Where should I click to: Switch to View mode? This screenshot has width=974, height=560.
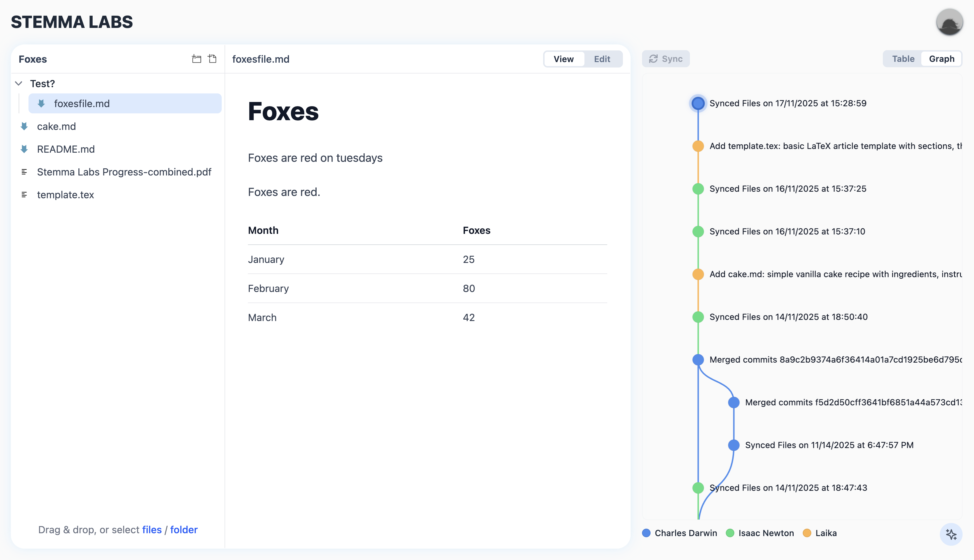564,59
